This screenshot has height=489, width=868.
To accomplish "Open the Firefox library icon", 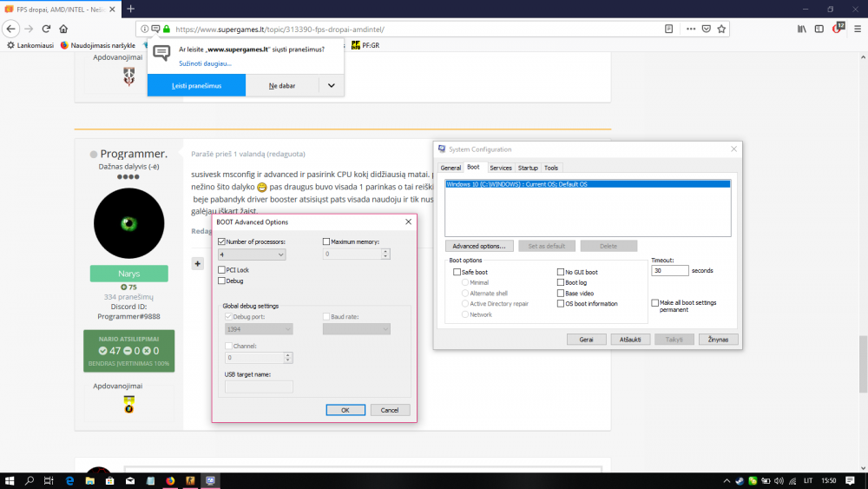I will (x=801, y=29).
